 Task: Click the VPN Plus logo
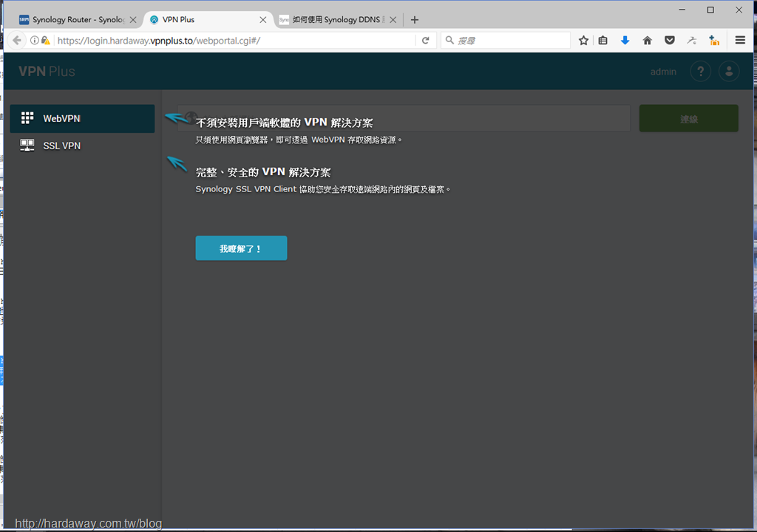[x=47, y=72]
